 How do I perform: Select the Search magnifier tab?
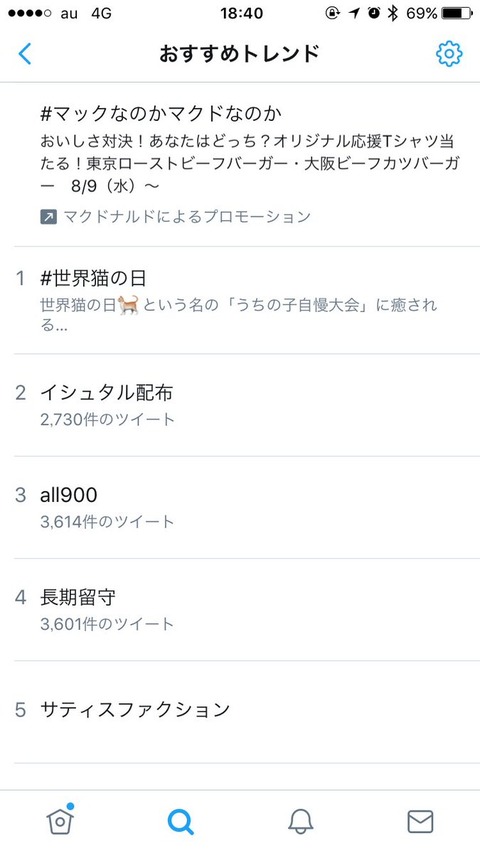point(180,821)
